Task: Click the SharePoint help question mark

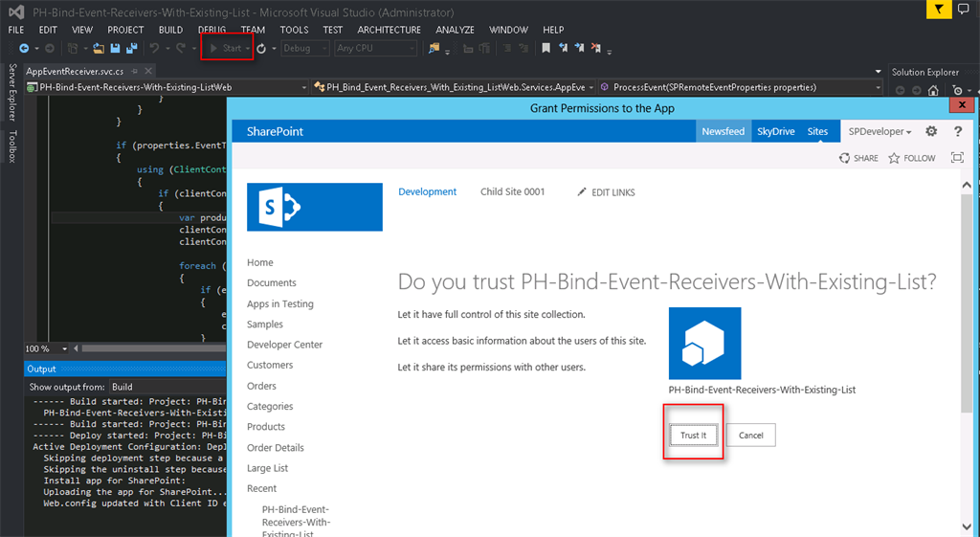Action: click(x=957, y=131)
